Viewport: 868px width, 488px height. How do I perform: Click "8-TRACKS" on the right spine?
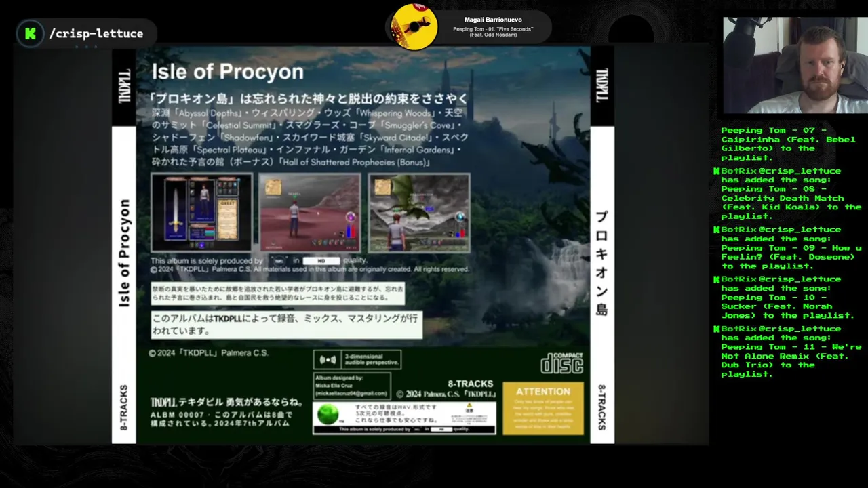click(x=602, y=407)
